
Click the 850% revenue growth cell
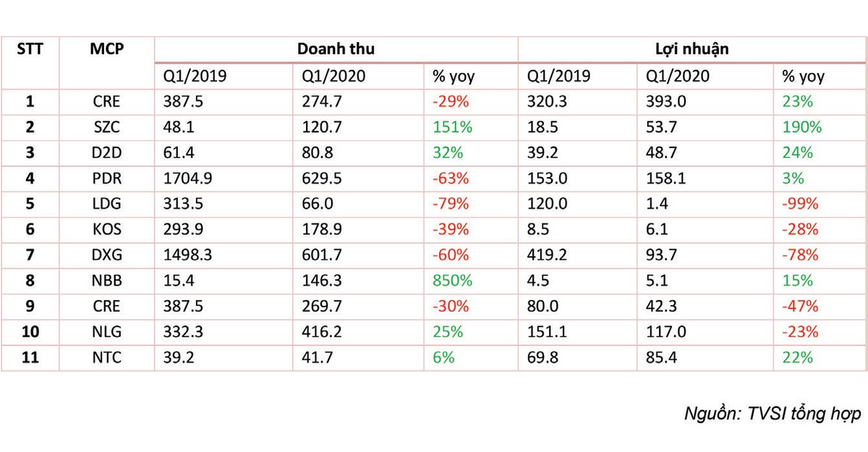pos(452,281)
